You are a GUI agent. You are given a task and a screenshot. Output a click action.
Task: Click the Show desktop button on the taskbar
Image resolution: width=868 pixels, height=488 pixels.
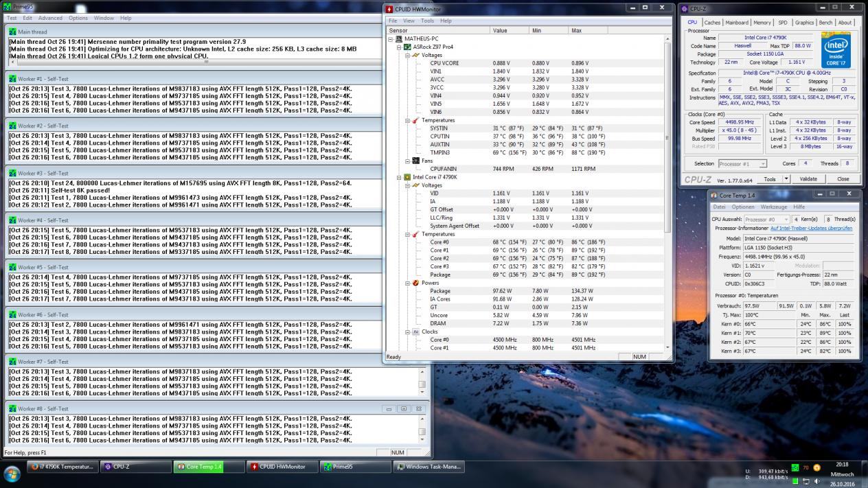coord(864,474)
